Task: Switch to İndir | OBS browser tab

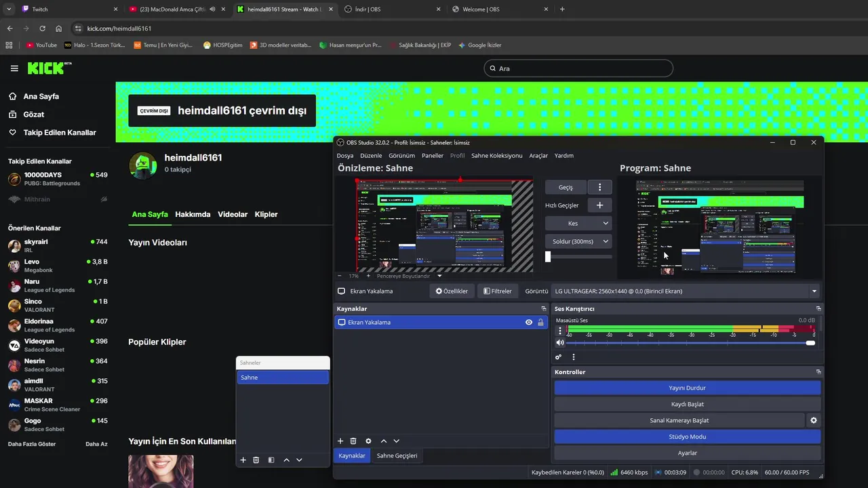Action: 391,9
